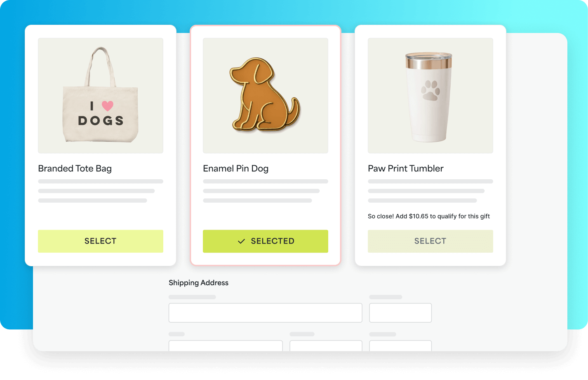Click the "Add $10.65 to qualify" message
This screenshot has height=380, width=588.
click(429, 216)
